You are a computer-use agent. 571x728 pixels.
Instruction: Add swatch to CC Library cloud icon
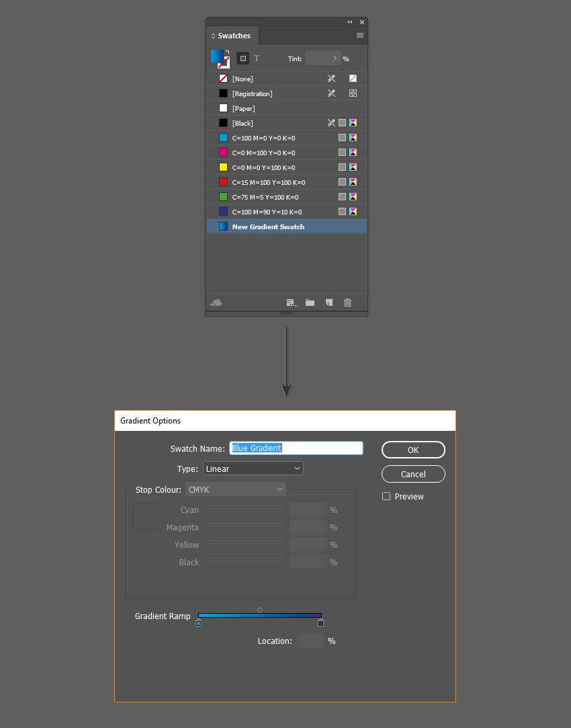tap(216, 302)
